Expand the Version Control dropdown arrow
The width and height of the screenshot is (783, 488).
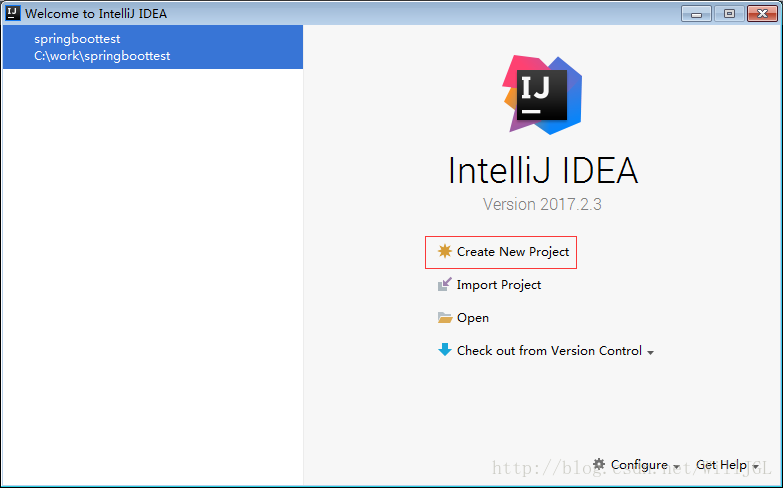coord(651,353)
